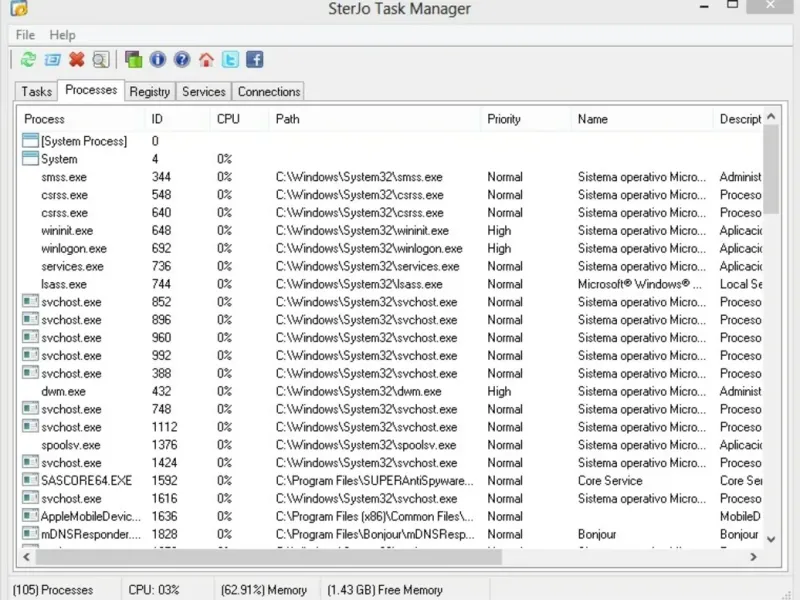This screenshot has height=600, width=800.
Task: Open the blue question mark help icon
Action: pos(182,60)
